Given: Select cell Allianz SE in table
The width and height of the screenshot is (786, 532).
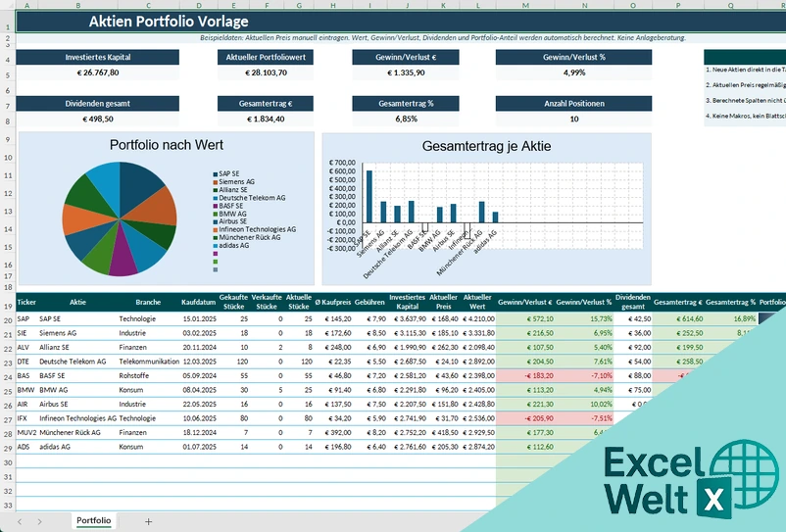Looking at the screenshot, I should pos(77,347).
